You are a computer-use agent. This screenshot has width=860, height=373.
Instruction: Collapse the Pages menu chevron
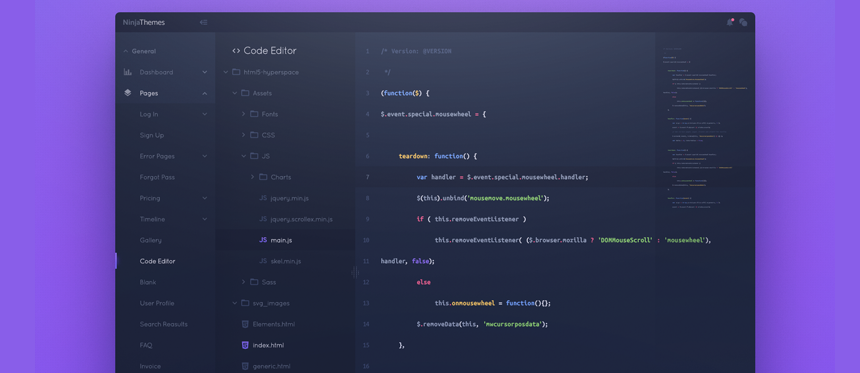(x=205, y=93)
